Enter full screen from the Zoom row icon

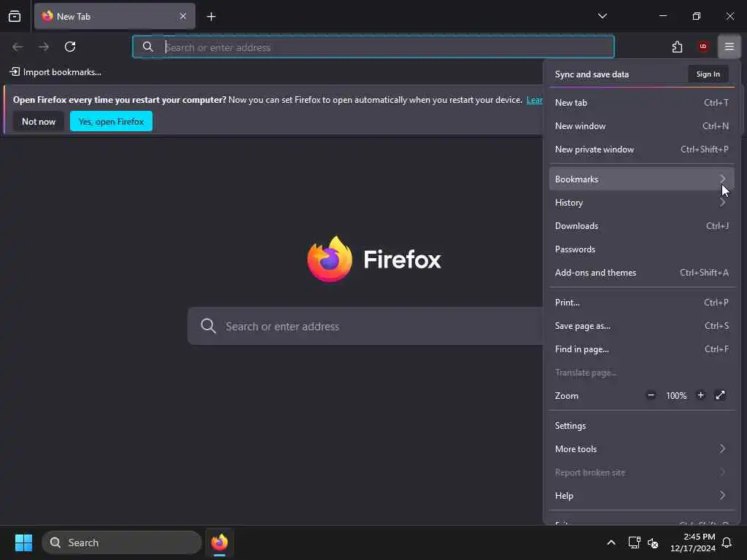[x=720, y=395]
